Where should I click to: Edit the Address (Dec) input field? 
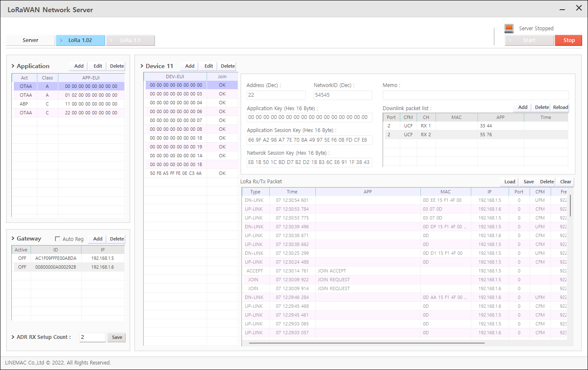[276, 95]
